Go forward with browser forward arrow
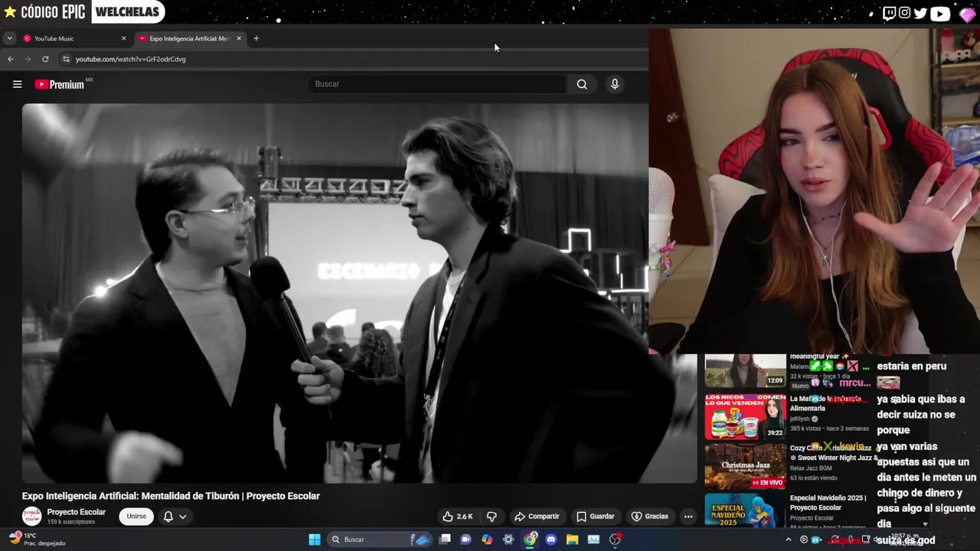980x551 pixels. click(28, 59)
